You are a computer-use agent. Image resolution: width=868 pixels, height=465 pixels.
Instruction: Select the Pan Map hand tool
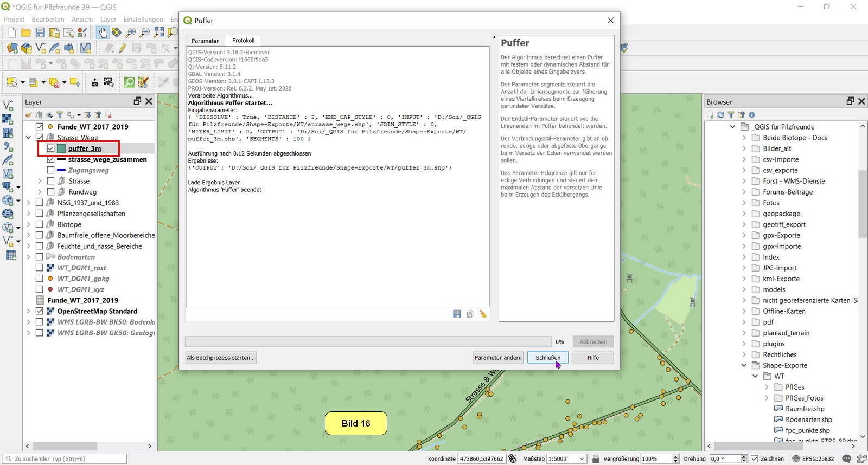click(x=103, y=33)
